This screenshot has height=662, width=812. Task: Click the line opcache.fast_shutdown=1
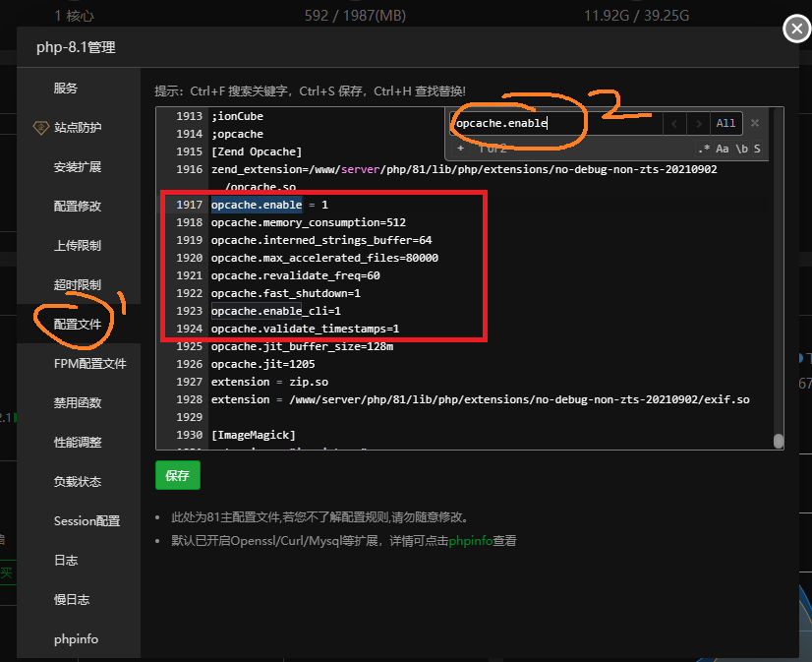coord(286,293)
